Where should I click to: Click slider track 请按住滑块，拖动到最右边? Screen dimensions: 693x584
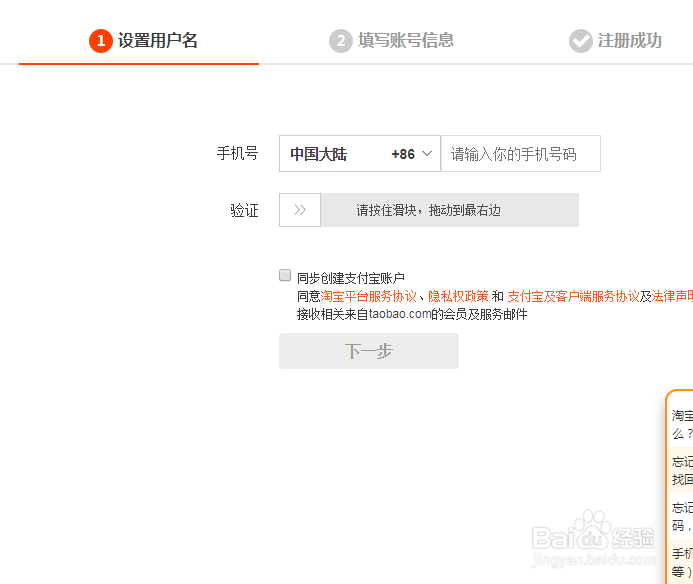coord(449,210)
